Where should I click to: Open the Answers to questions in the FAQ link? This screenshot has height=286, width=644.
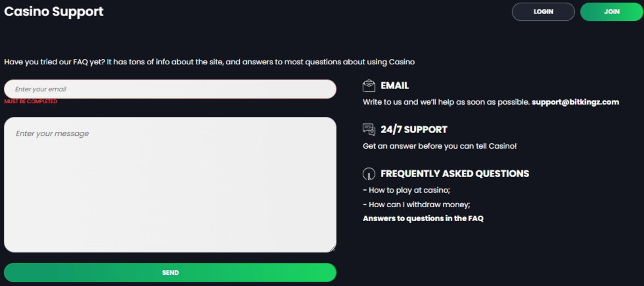coord(423,218)
